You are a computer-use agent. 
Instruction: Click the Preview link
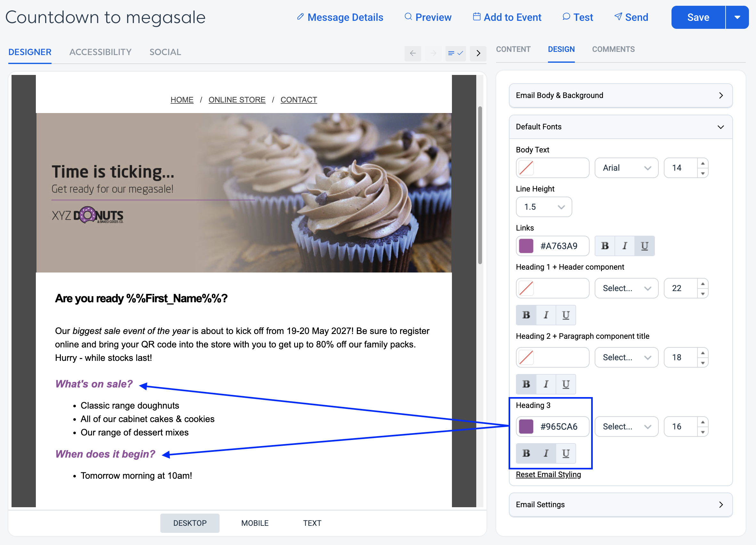point(428,17)
